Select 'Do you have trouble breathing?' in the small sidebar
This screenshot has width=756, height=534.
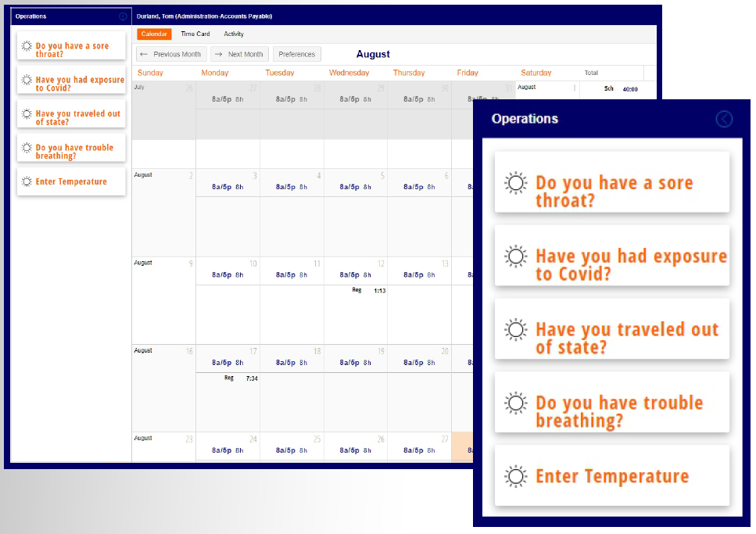click(71, 148)
